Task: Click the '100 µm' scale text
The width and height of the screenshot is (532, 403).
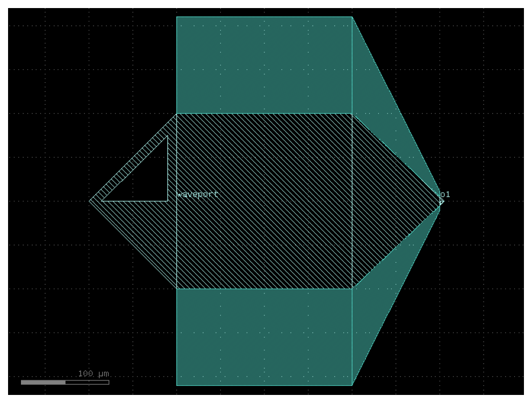Action: [x=94, y=373]
